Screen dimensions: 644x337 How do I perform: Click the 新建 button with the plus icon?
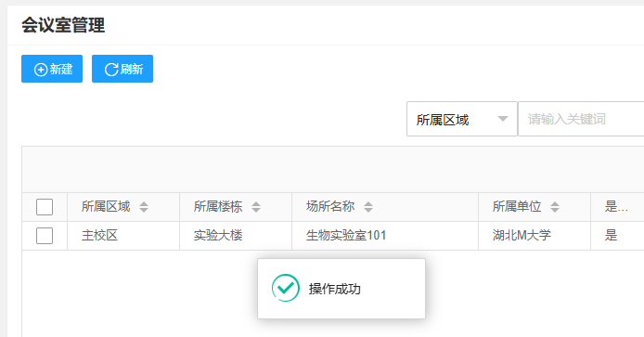click(52, 69)
